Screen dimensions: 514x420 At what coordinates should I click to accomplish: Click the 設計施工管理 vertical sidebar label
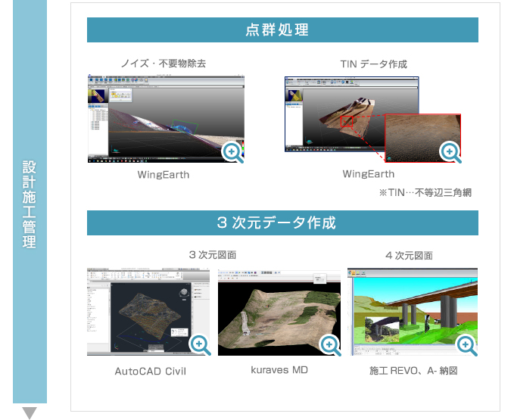click(x=30, y=203)
